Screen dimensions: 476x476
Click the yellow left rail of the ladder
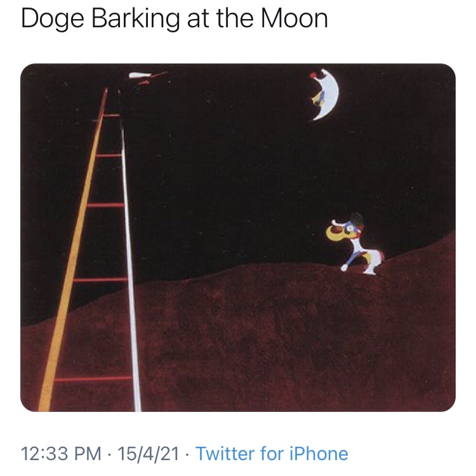pyautogui.click(x=74, y=254)
